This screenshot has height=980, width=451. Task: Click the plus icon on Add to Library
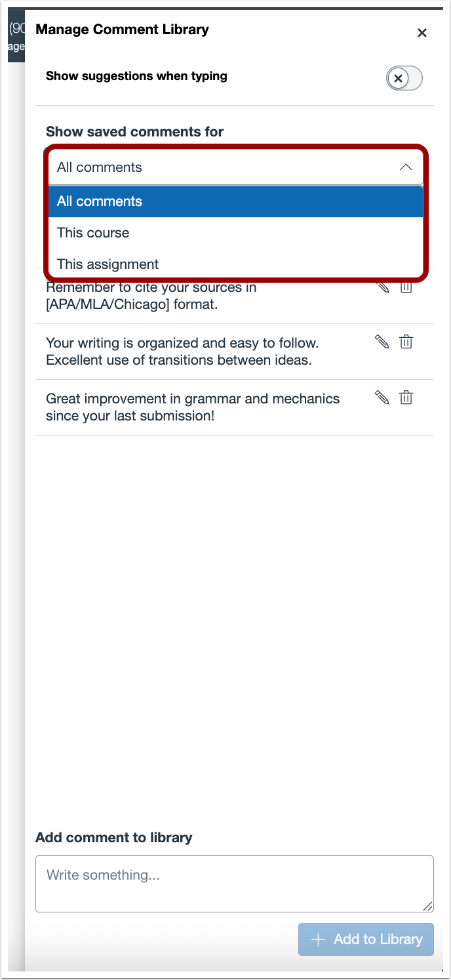[317, 939]
